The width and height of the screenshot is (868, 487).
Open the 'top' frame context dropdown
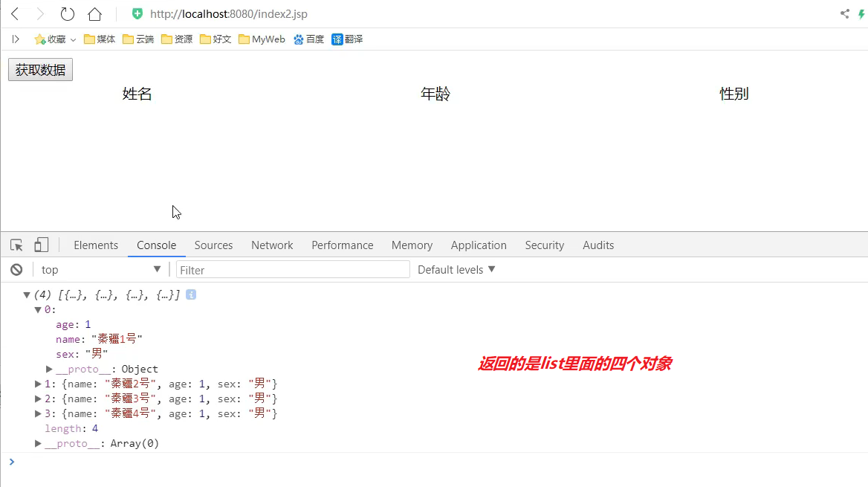(100, 269)
